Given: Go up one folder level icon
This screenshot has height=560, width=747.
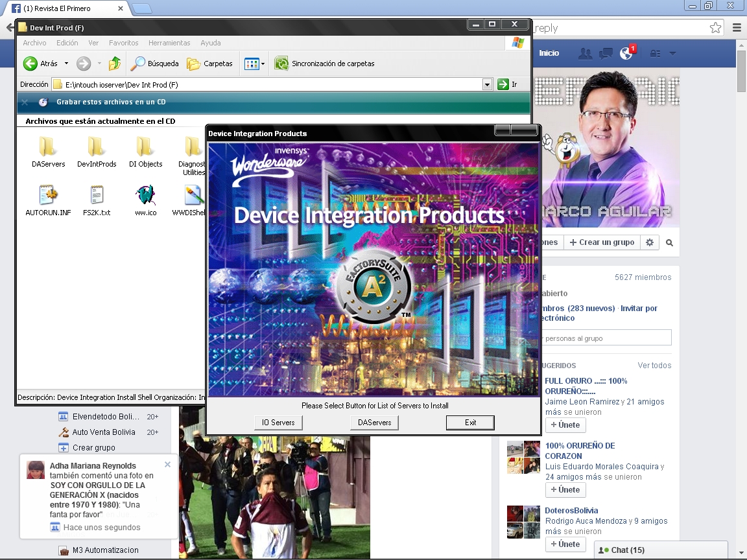Looking at the screenshot, I should click(x=114, y=64).
